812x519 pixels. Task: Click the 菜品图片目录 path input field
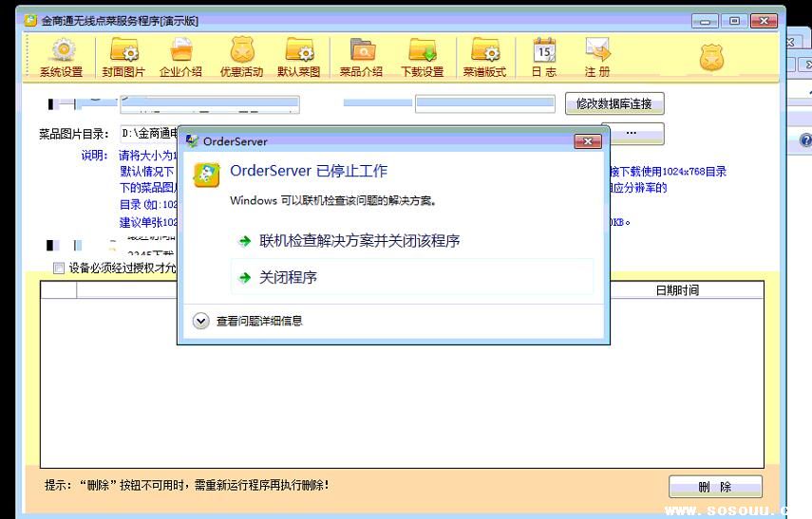click(x=149, y=134)
